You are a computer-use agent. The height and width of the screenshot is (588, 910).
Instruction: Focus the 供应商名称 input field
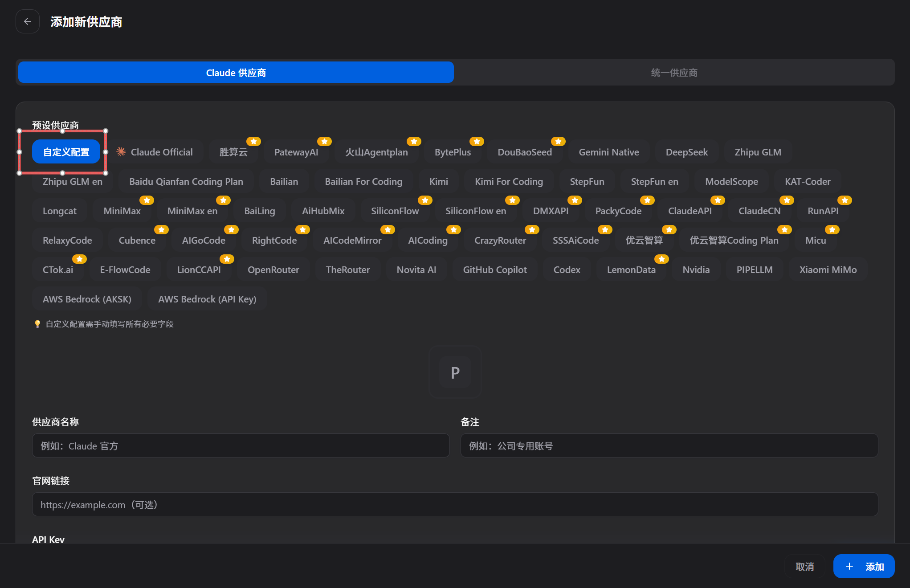(241, 445)
